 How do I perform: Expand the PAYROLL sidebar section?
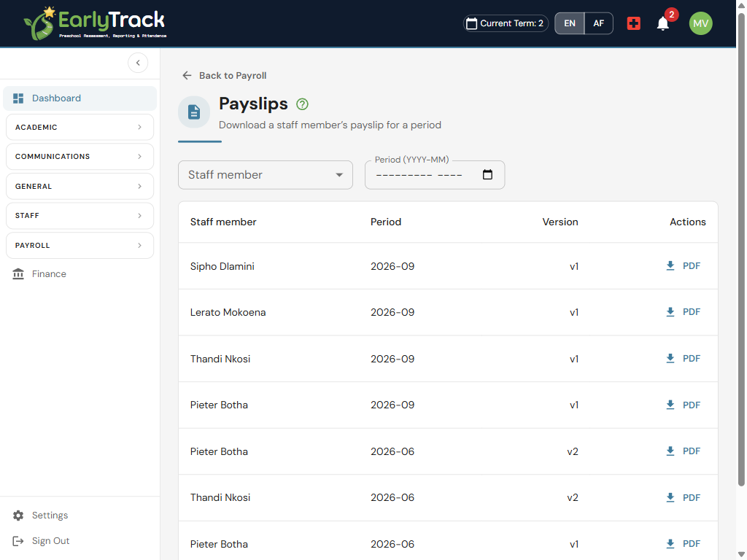80,245
